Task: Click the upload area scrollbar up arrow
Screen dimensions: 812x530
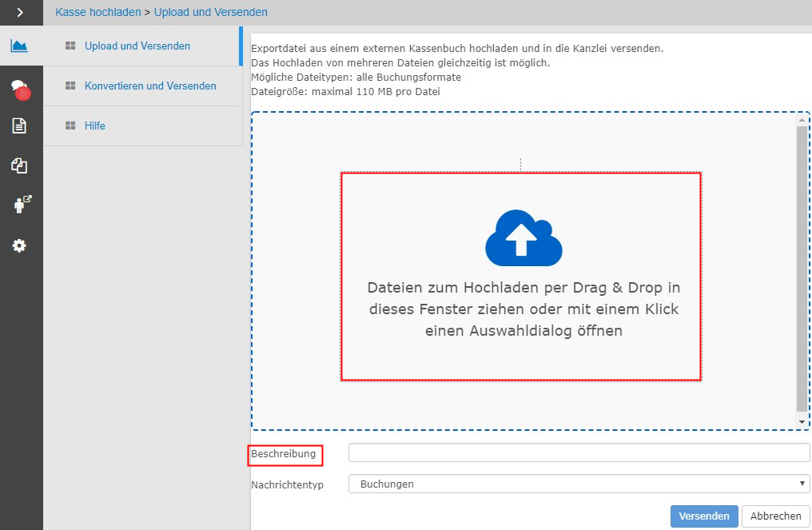Action: [802, 120]
